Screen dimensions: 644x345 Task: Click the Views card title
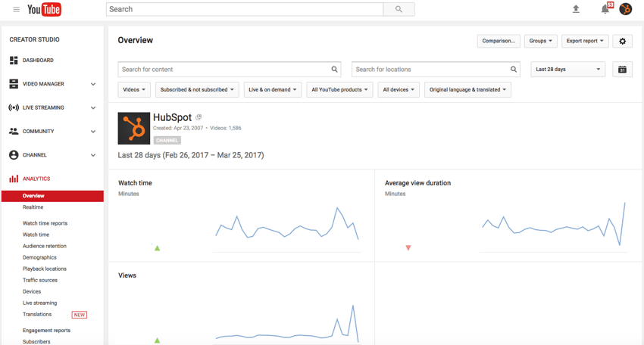tap(127, 275)
